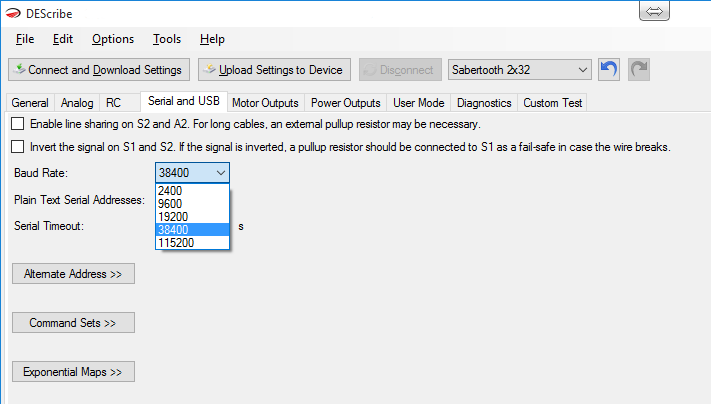This screenshot has height=404, width=711.
Task: Enable line sharing on S2 and A2 checkbox
Action: pos(18,124)
